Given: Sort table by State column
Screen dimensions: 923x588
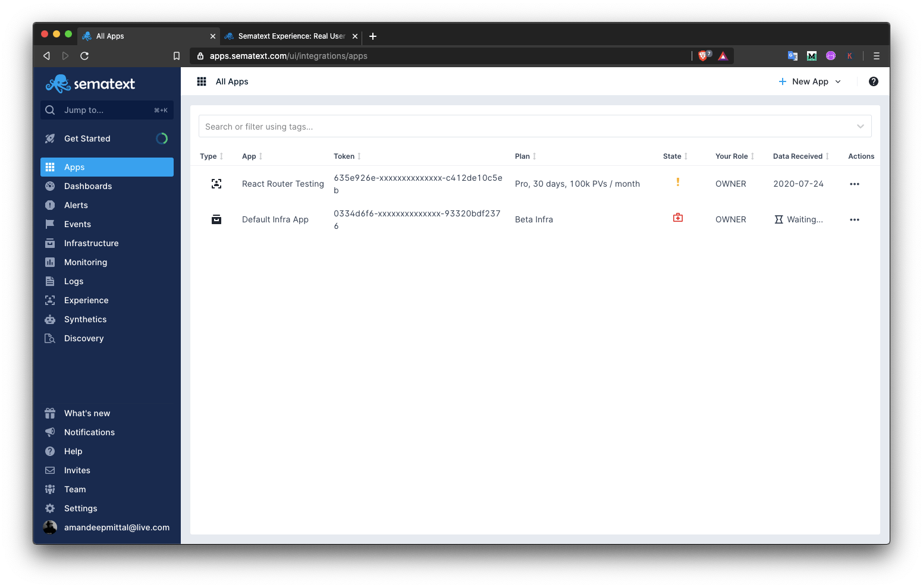Looking at the screenshot, I should tap(676, 156).
